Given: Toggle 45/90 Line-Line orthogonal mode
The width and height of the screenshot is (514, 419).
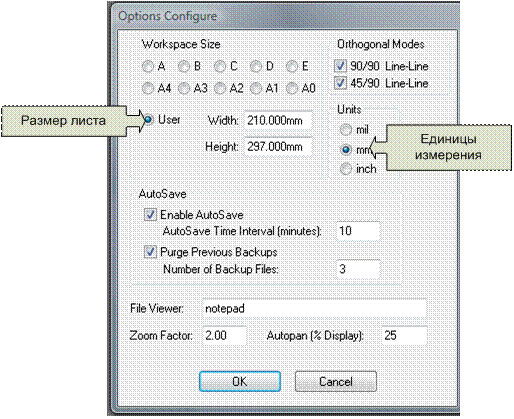Looking at the screenshot, I should 340,83.
